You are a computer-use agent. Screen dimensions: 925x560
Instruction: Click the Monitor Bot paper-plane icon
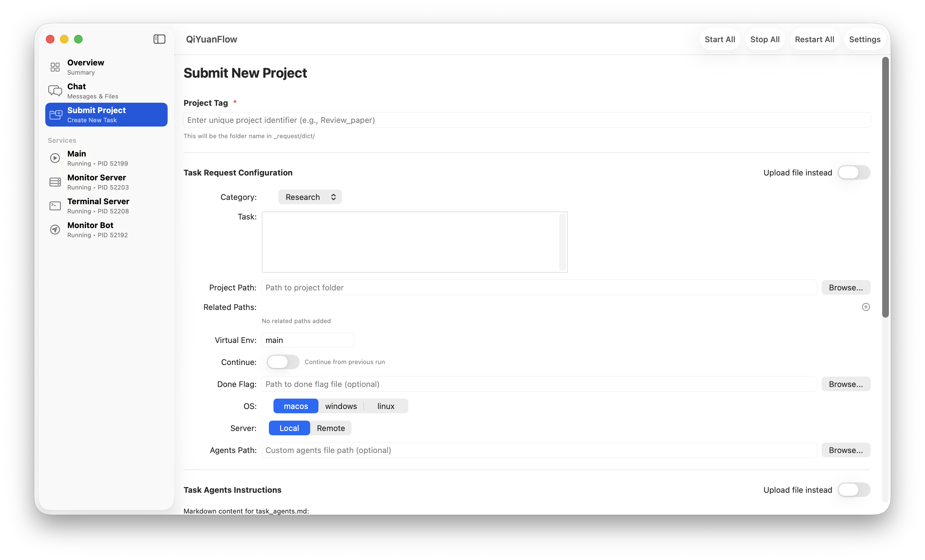(55, 230)
